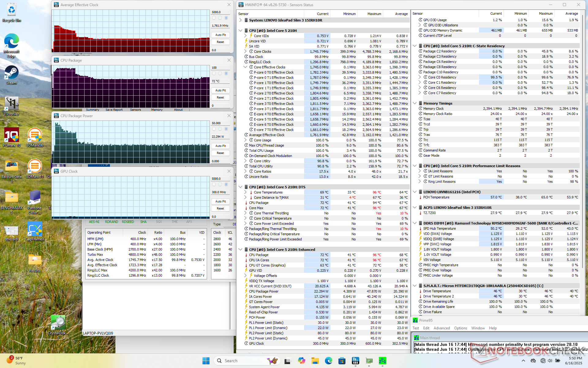Collapse the Core Effective Clocks tree

pos(245,67)
